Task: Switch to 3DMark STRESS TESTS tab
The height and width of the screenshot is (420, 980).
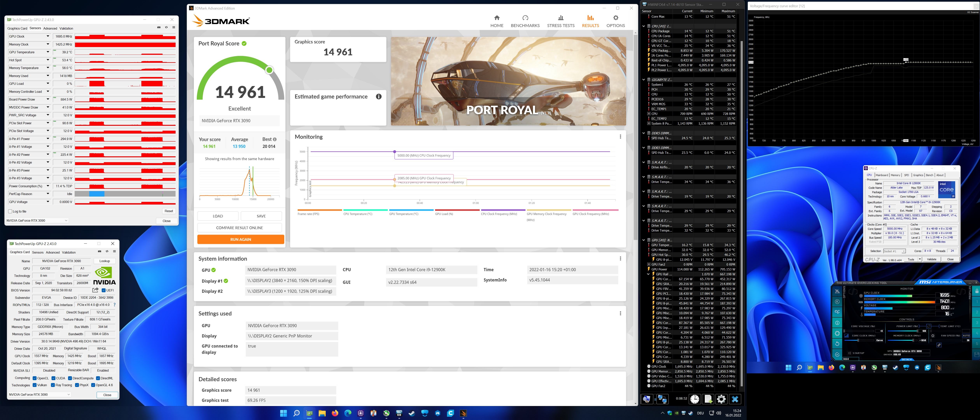Action: [561, 21]
